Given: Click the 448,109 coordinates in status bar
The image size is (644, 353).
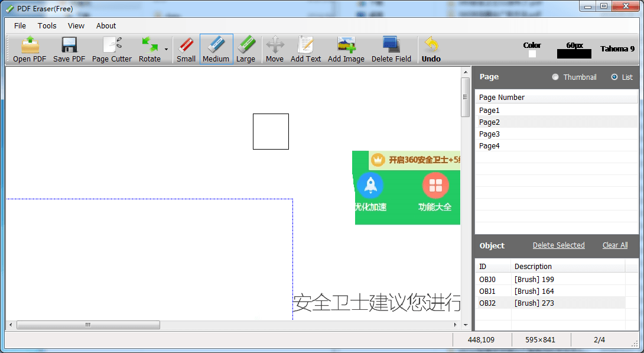Looking at the screenshot, I should (481, 340).
